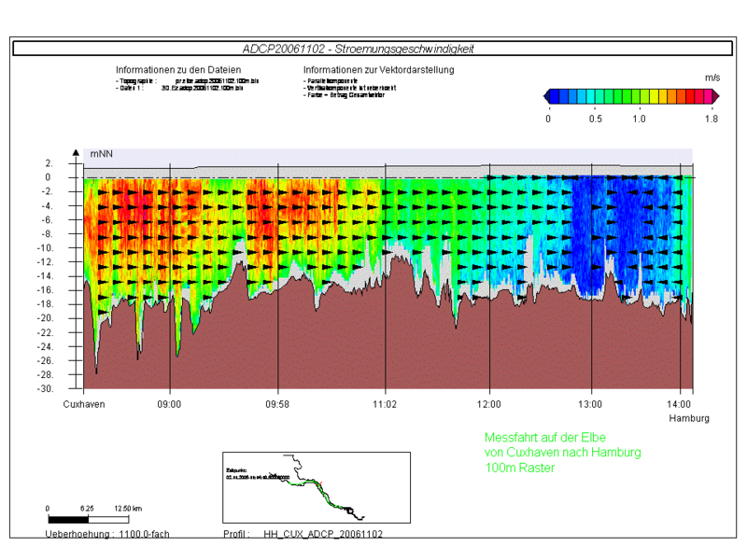Click the Informationen zur Vektordarstellung heading
The height and width of the screenshot is (560, 747).
[x=379, y=70]
